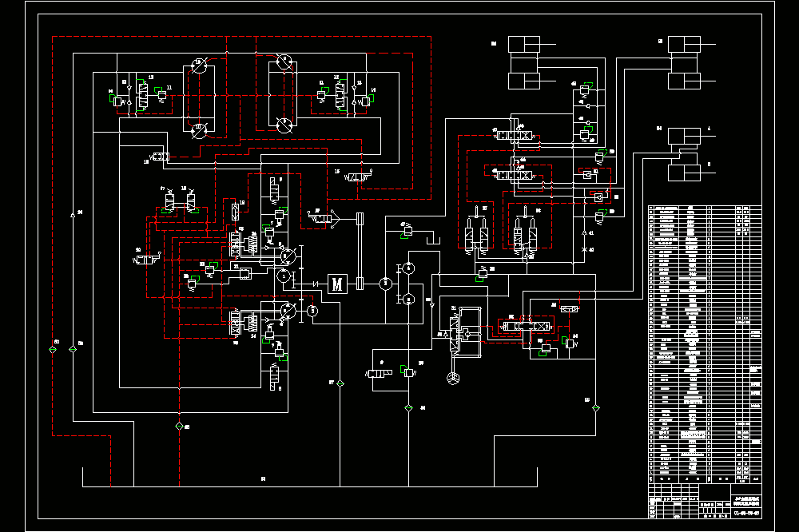Click the bottom-left hydraulic travel motor symbol

click(199, 130)
